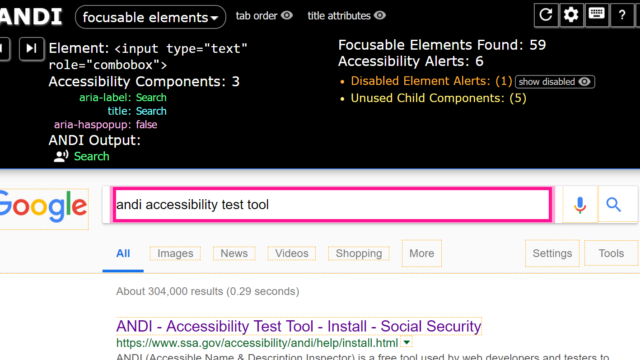Screen dimensions: 640x360
Task: Toggle show disabled elements
Action: [555, 82]
